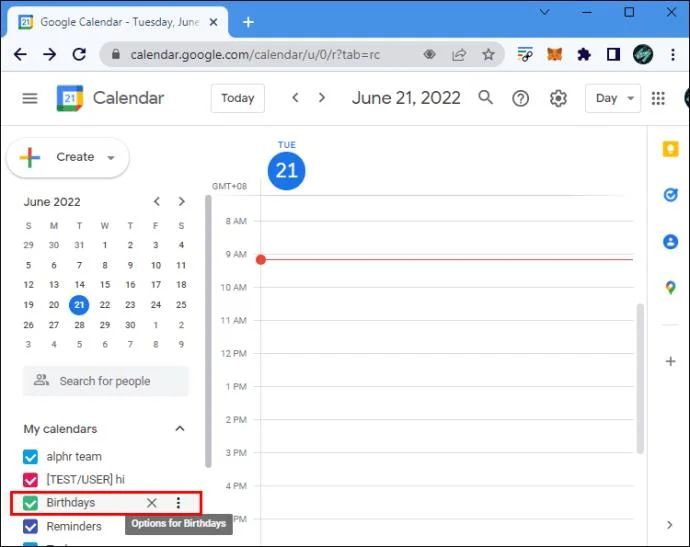Unsubscribe from Birthdays with X icon

click(151, 503)
